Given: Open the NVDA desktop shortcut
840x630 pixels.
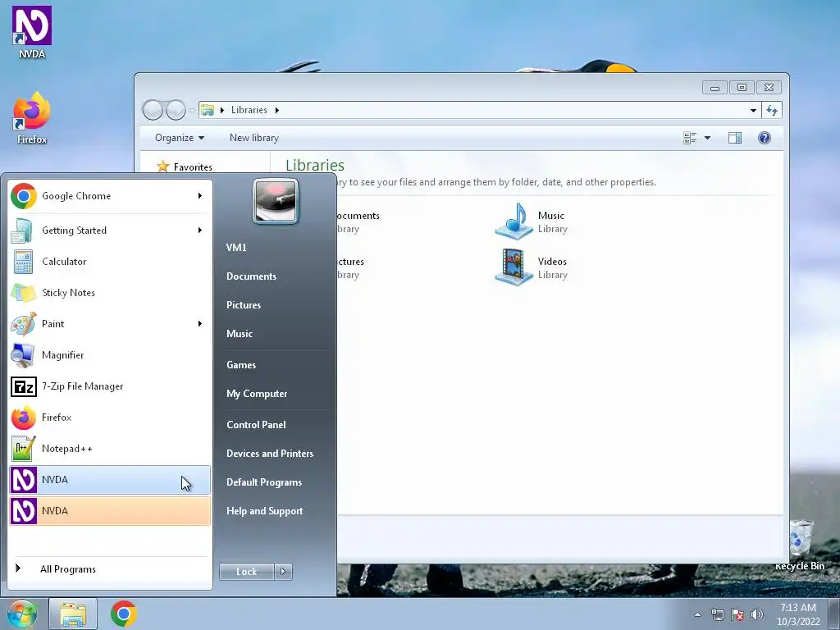Looking at the screenshot, I should pyautogui.click(x=32, y=32).
